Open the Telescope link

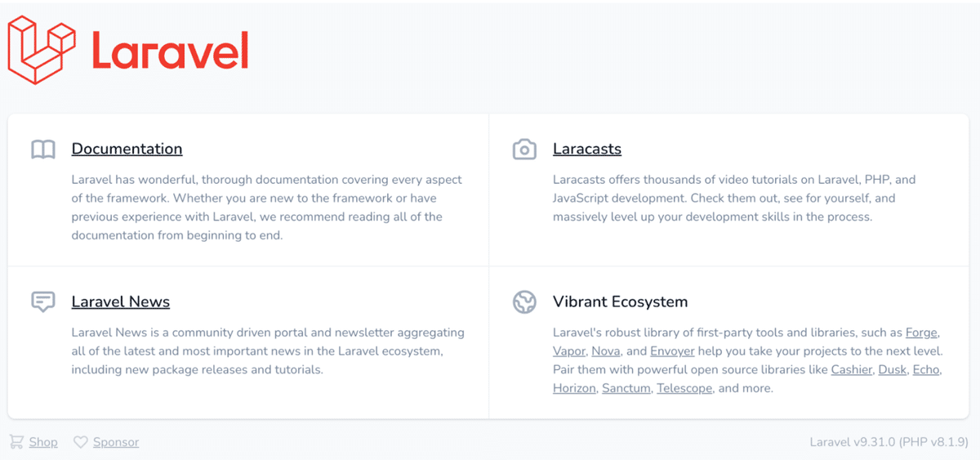click(684, 388)
